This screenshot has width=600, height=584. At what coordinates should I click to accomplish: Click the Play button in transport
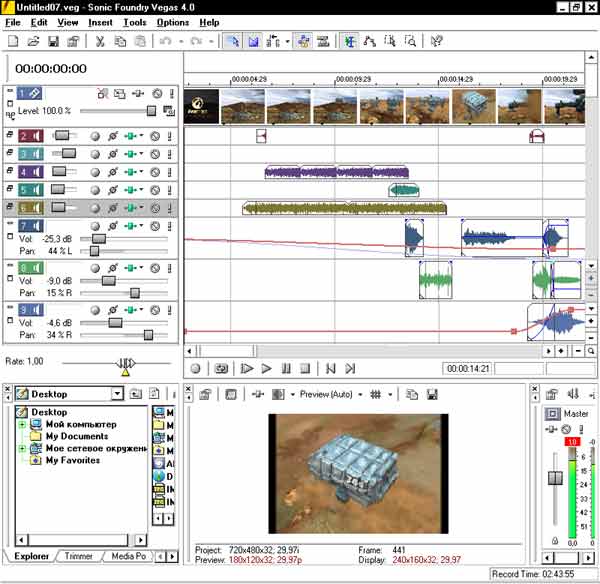click(266, 369)
